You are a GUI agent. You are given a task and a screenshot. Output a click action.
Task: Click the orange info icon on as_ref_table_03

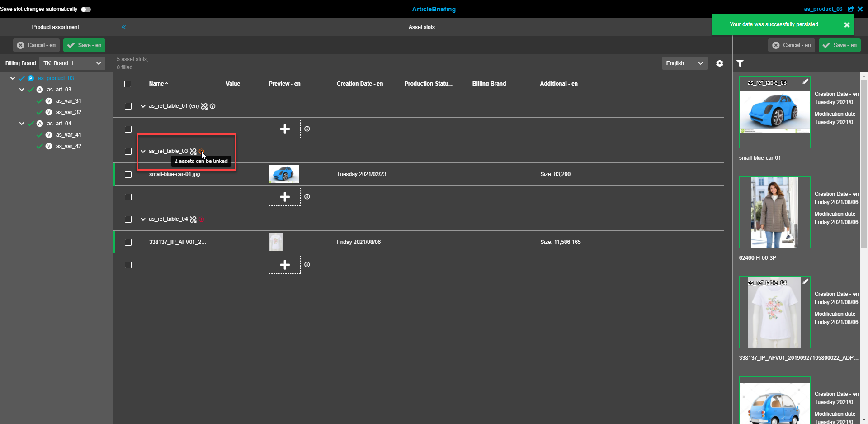click(x=202, y=151)
